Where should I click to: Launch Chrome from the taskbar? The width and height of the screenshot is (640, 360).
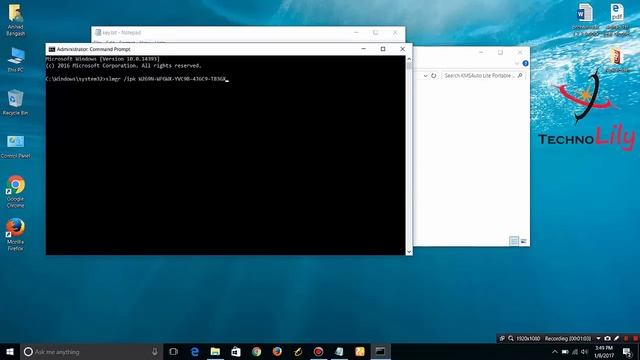pyautogui.click(x=256, y=351)
